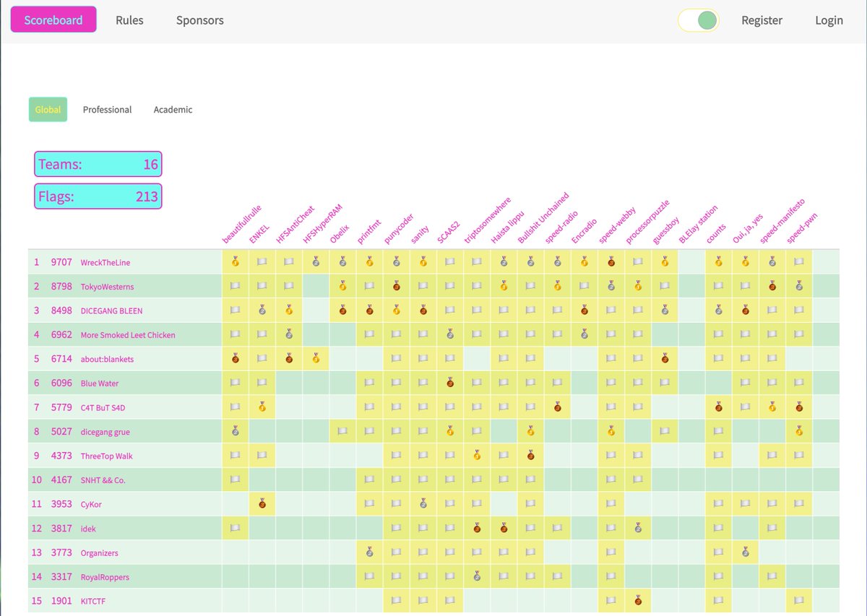Click the Login link
The width and height of the screenshot is (867, 616).
pyautogui.click(x=829, y=20)
